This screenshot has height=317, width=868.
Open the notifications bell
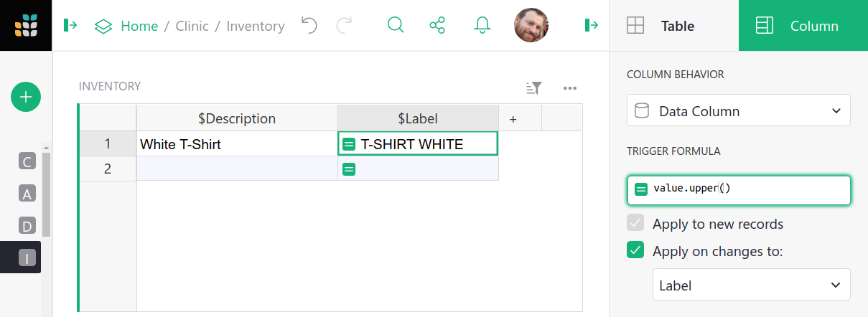[x=482, y=26]
